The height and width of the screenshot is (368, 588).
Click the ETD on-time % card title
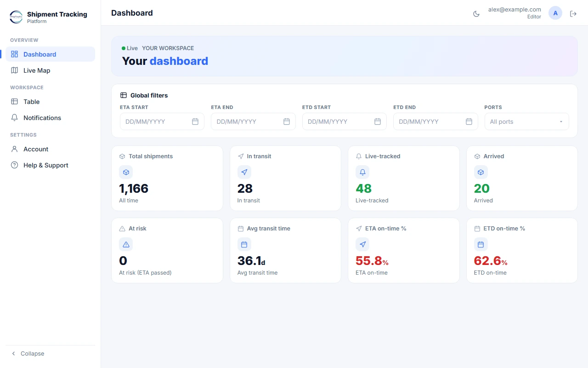(504, 229)
